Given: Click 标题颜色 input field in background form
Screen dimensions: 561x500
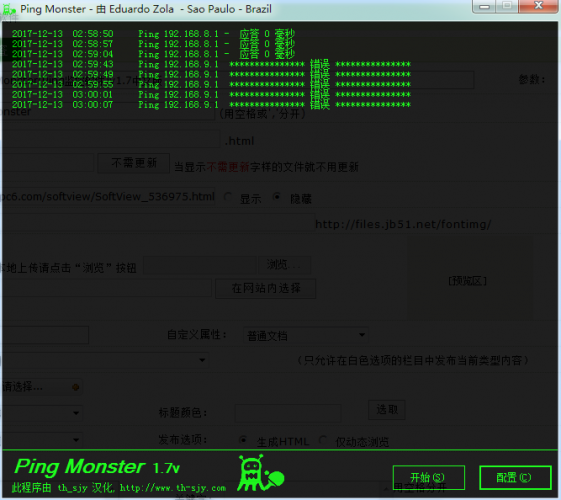Looking at the screenshot, I should click(x=288, y=413).
